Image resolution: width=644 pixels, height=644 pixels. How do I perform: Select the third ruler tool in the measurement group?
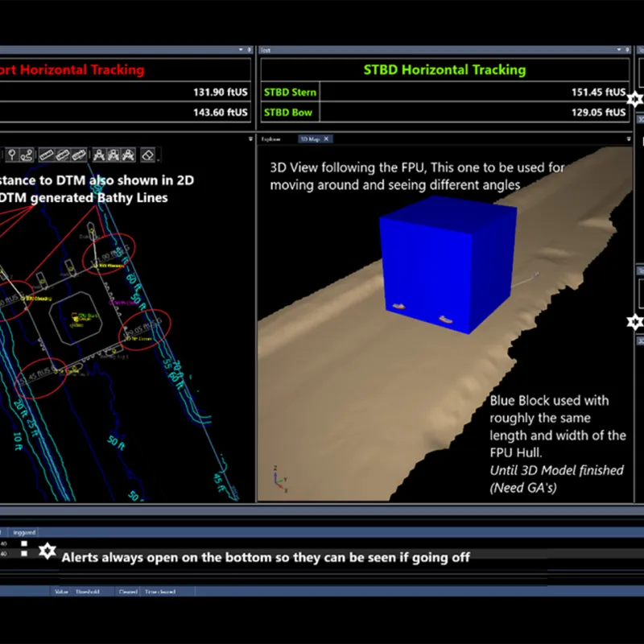[77, 153]
